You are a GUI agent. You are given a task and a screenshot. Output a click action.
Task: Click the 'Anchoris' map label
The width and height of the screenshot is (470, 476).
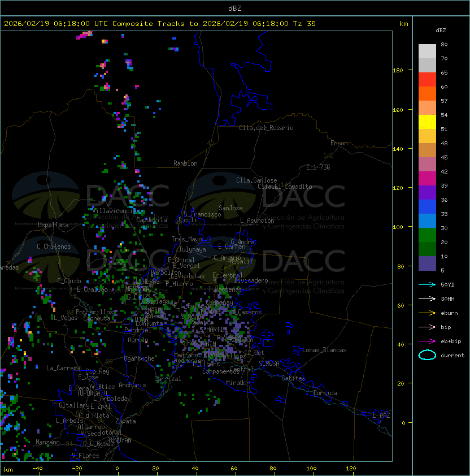coord(132,385)
